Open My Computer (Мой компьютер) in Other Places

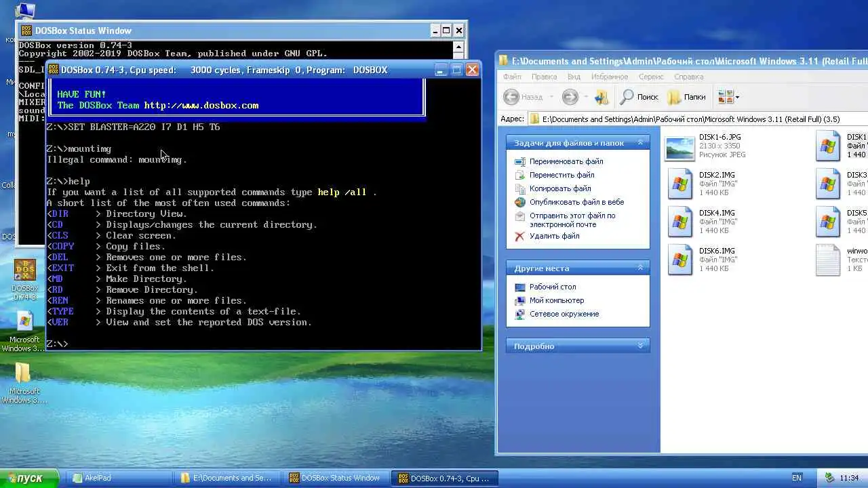coord(557,300)
